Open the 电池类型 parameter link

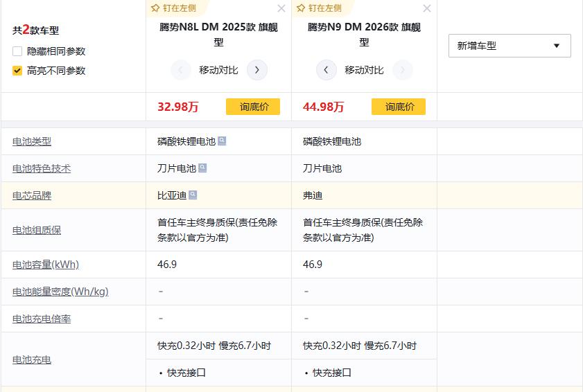click(32, 141)
